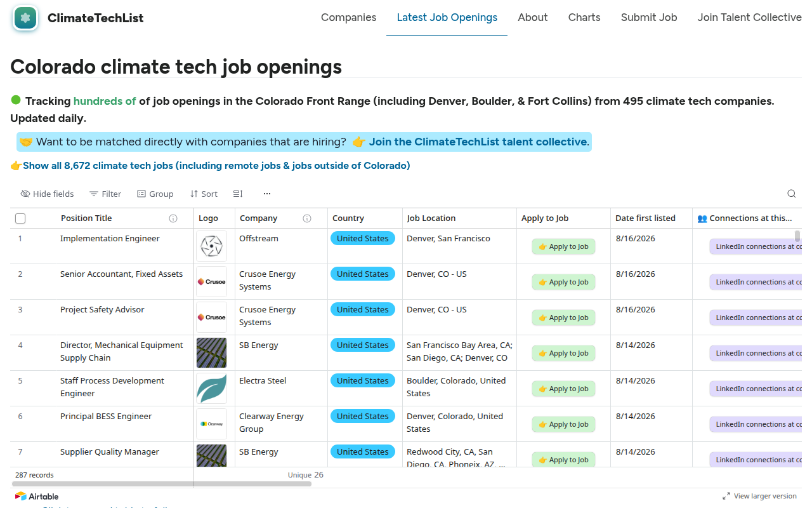Click the vertical table scrollbar thumb
Viewport: 812px width, 508px height.
tap(797, 237)
